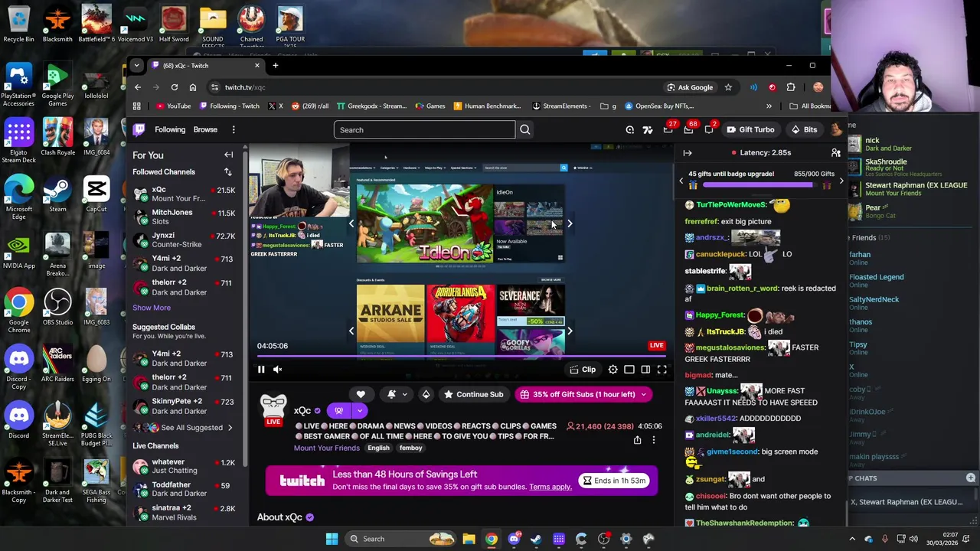Click the Windows Start button
The height and width of the screenshot is (551, 980).
coord(332,539)
